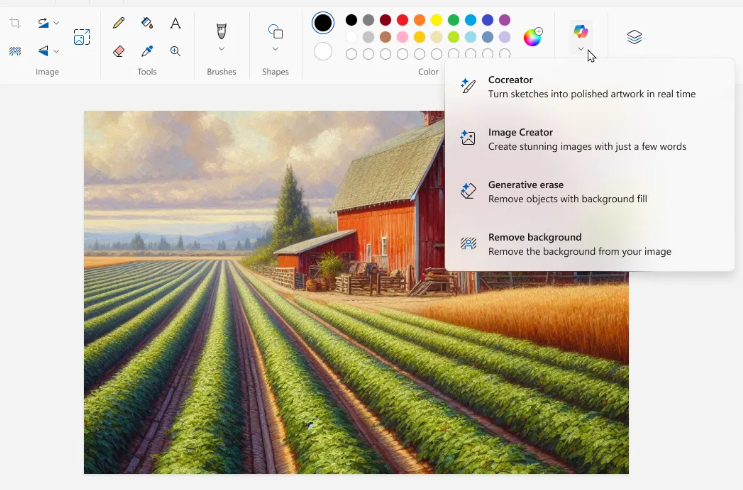Image resolution: width=743 pixels, height=490 pixels.
Task: Select the Color picker eyedropper tool
Action: (x=147, y=51)
